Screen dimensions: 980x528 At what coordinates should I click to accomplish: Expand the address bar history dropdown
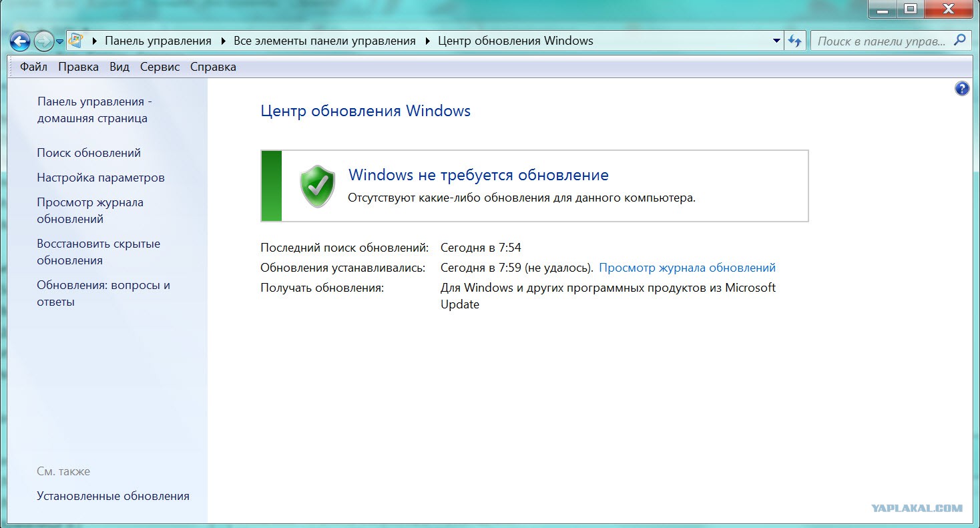pos(776,41)
